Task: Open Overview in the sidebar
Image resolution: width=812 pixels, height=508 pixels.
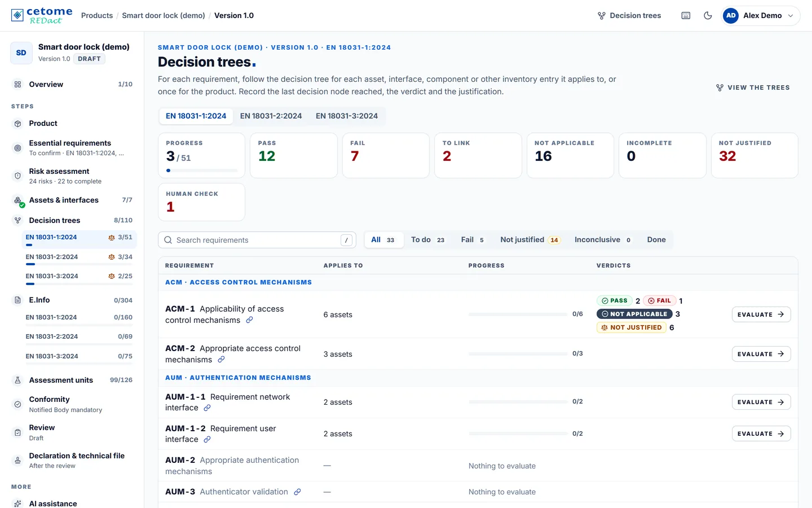Action: [72, 84]
